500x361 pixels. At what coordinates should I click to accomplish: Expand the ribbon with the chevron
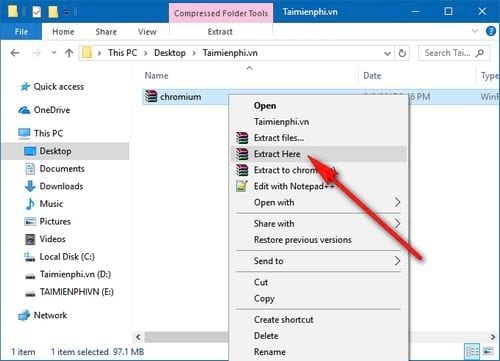point(475,31)
